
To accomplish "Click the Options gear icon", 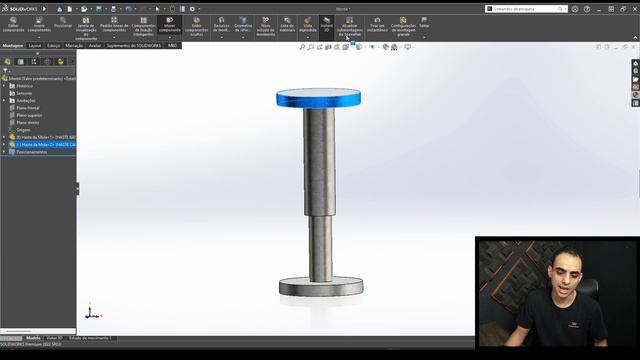I will tap(192, 9).
